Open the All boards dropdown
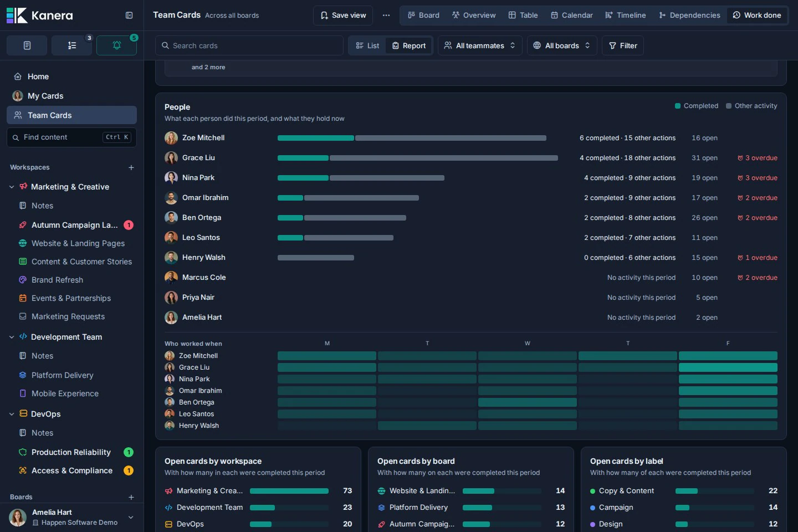The height and width of the screenshot is (532, 798). (562, 45)
